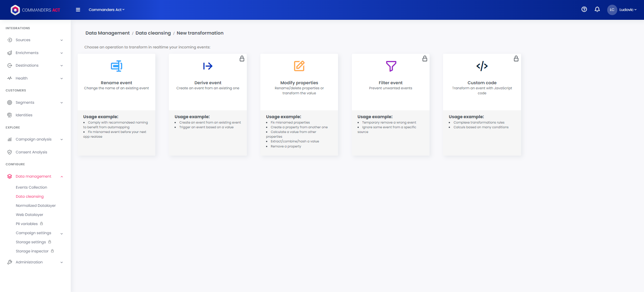Go to Normalized Datalayer page

tap(36, 206)
